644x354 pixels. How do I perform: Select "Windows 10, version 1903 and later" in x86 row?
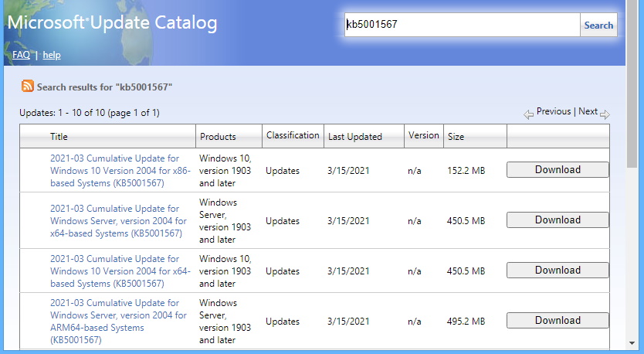click(x=225, y=171)
